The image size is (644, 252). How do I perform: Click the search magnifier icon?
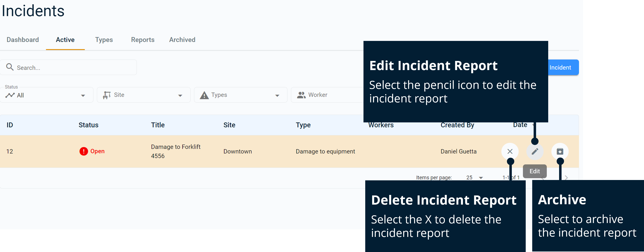10,67
